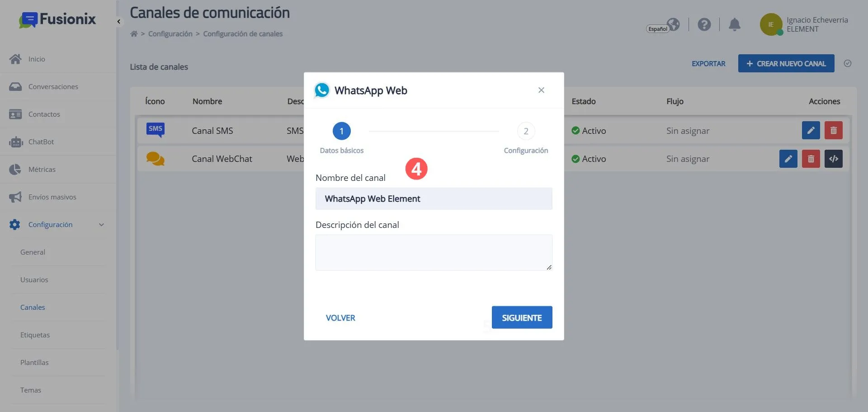The image size is (868, 412).
Task: Click the Estado column header
Action: (x=584, y=101)
